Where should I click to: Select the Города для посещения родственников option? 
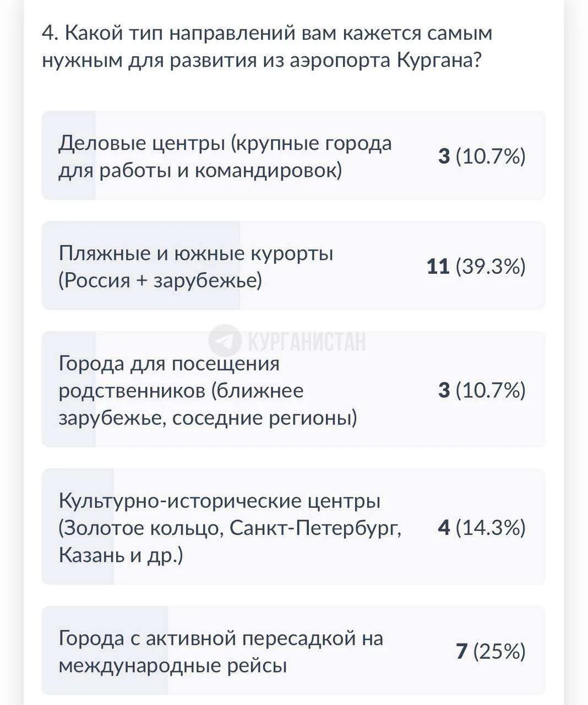tap(293, 389)
